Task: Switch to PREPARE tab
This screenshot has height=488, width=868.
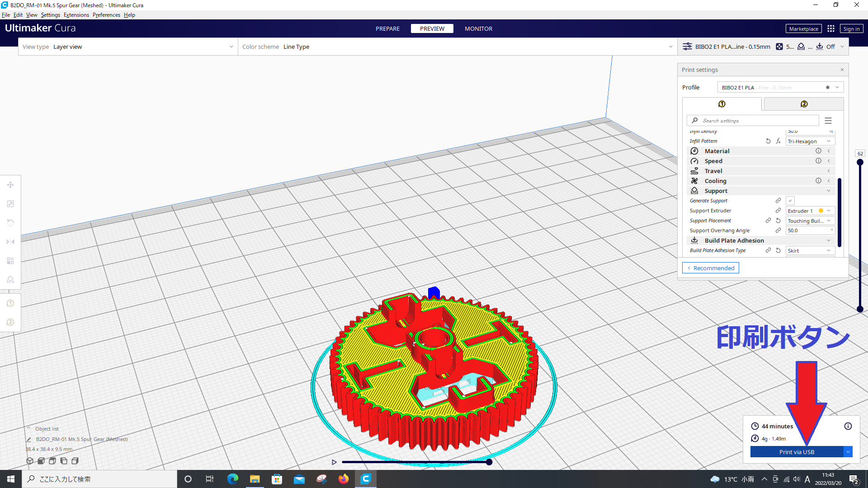Action: point(387,28)
